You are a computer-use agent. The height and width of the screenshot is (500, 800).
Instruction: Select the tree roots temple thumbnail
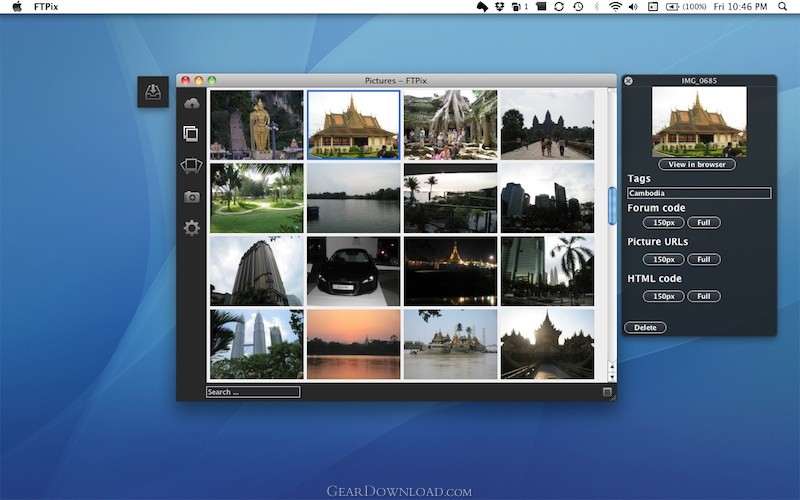(451, 125)
